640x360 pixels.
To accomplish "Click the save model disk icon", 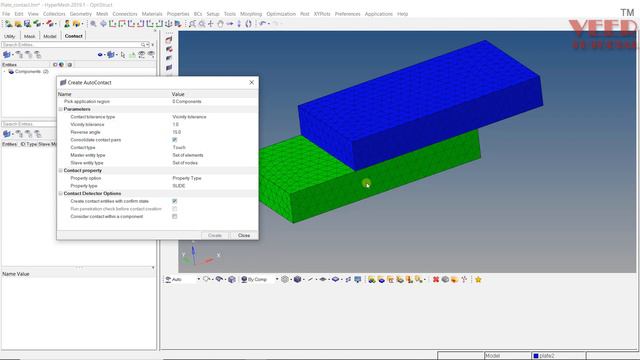I will [27, 24].
